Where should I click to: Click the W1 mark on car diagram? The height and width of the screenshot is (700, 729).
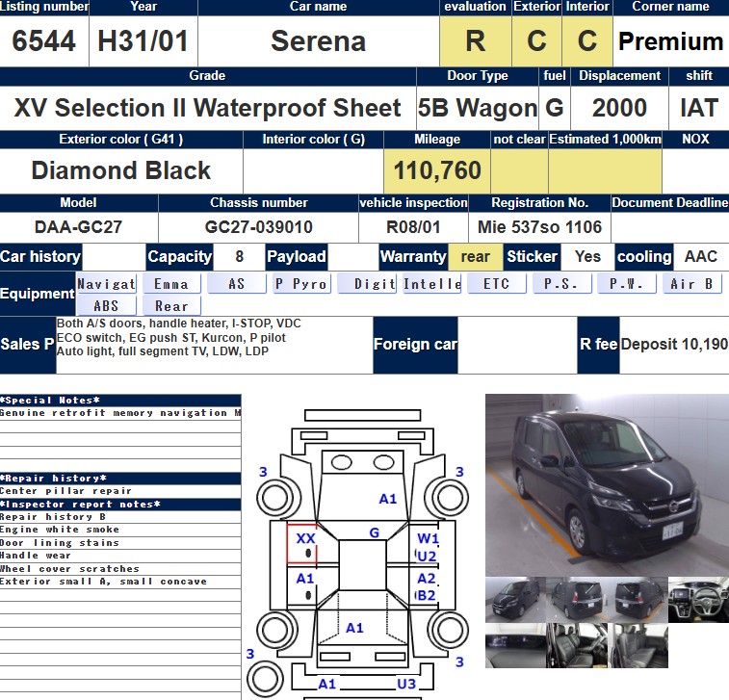[428, 538]
